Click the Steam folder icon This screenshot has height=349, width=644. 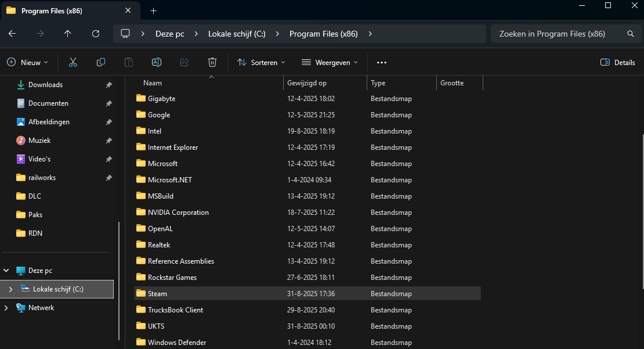[x=141, y=293]
